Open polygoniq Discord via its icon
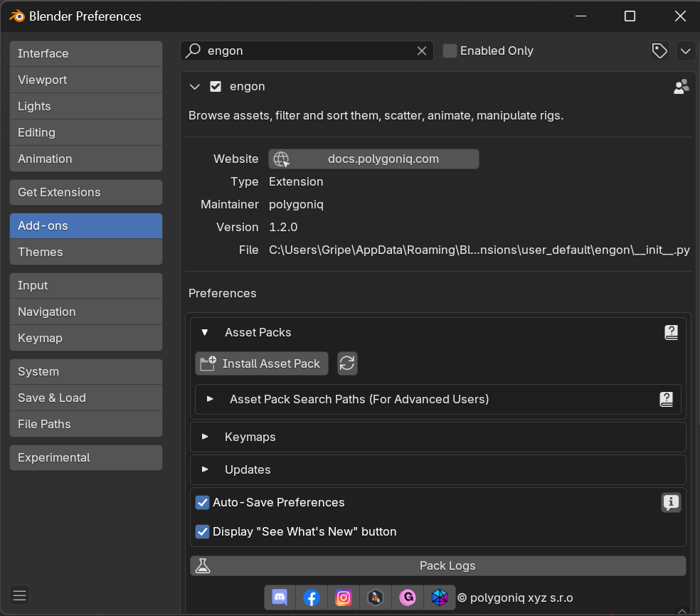The height and width of the screenshot is (616, 700). pyautogui.click(x=279, y=598)
